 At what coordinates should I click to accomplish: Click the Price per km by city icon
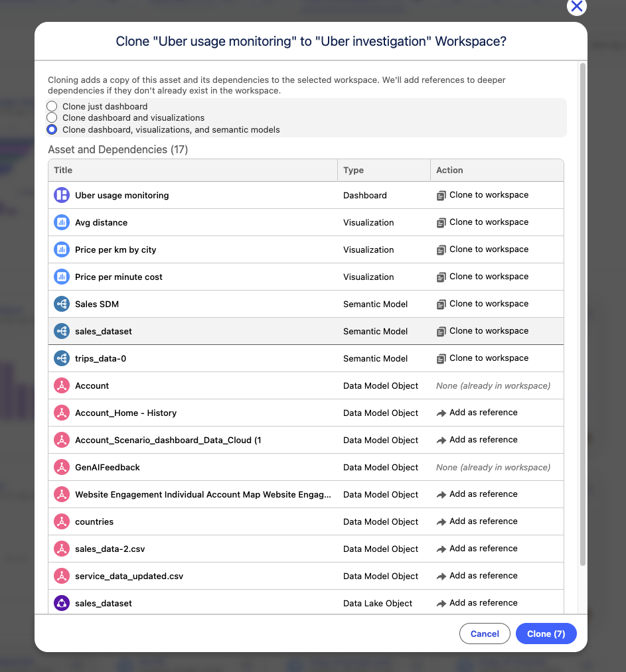coord(62,249)
